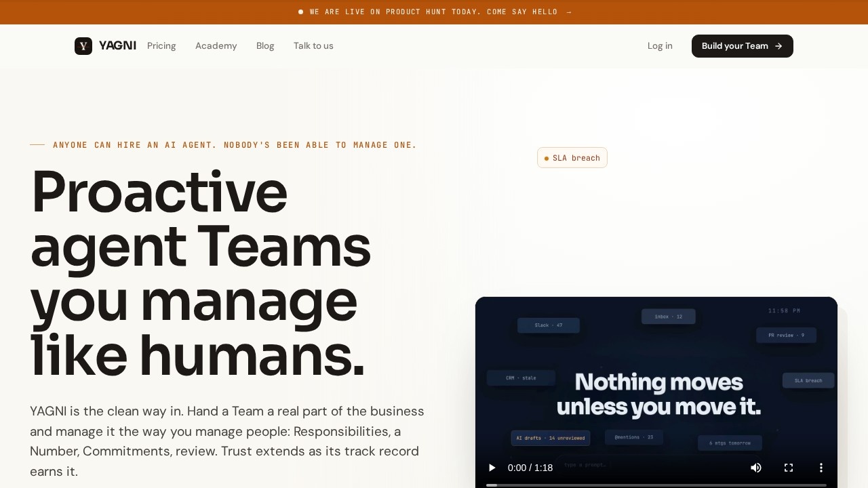Click the Build your Team button
Viewport: 868px width, 488px height.
(743, 46)
